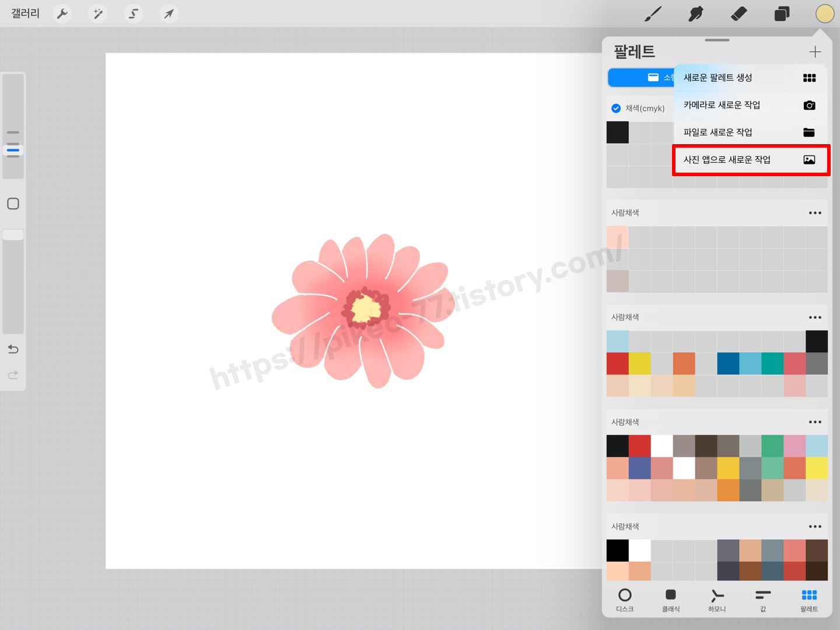Activate the Transform arrow tool

pyautogui.click(x=169, y=13)
